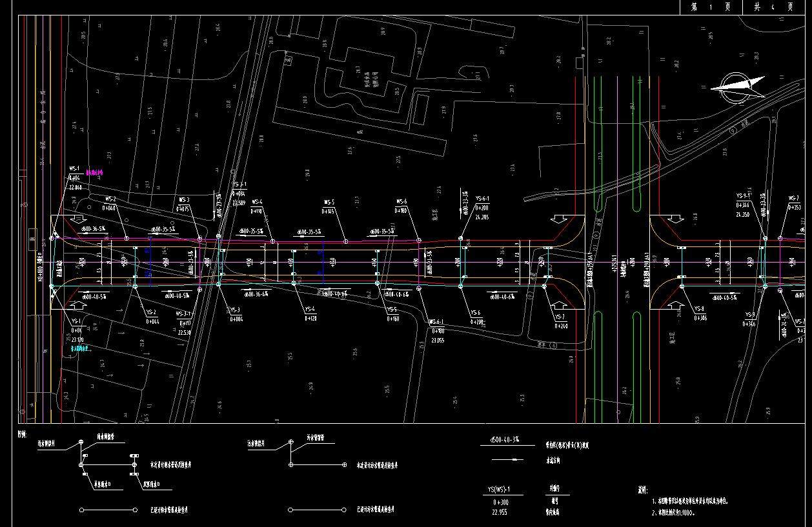Select station 0+145 under WS-5
Screen dimensions: 812x527
click(x=329, y=211)
